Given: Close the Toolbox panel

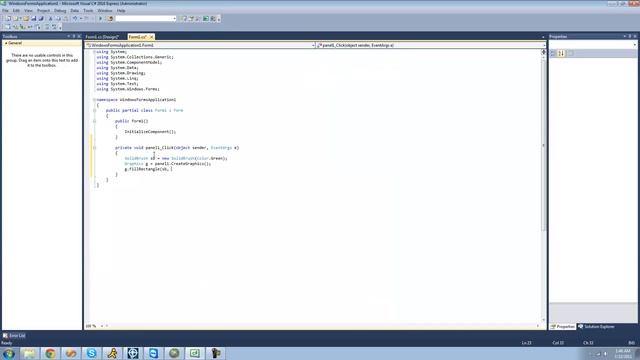Looking at the screenshot, I should point(79,36).
